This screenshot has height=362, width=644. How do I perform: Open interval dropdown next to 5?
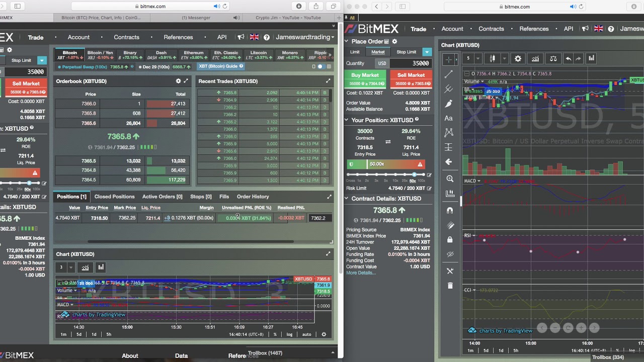coord(478,59)
